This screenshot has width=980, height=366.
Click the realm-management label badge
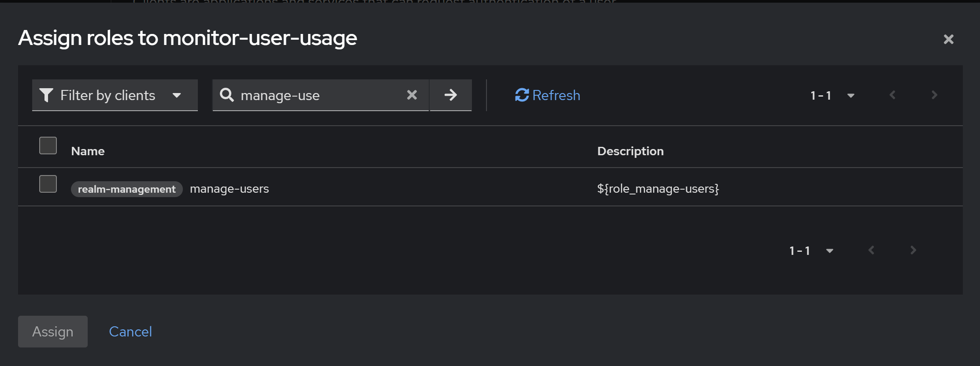pyautogui.click(x=126, y=189)
